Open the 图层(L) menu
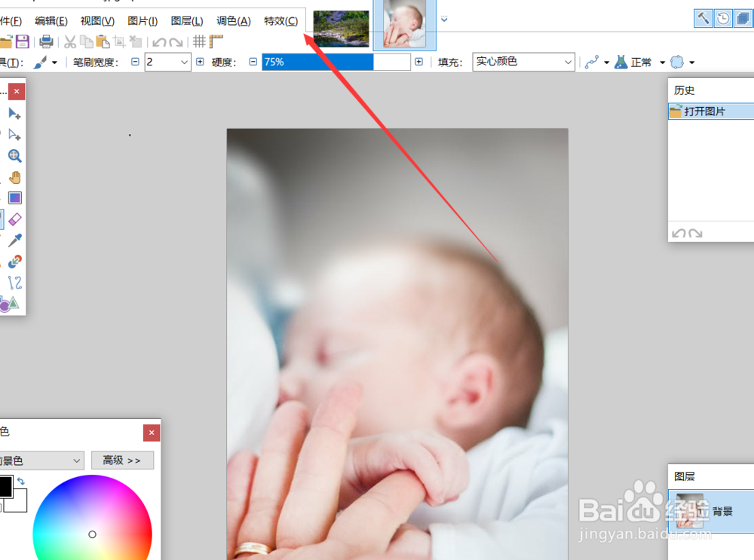 point(187,21)
